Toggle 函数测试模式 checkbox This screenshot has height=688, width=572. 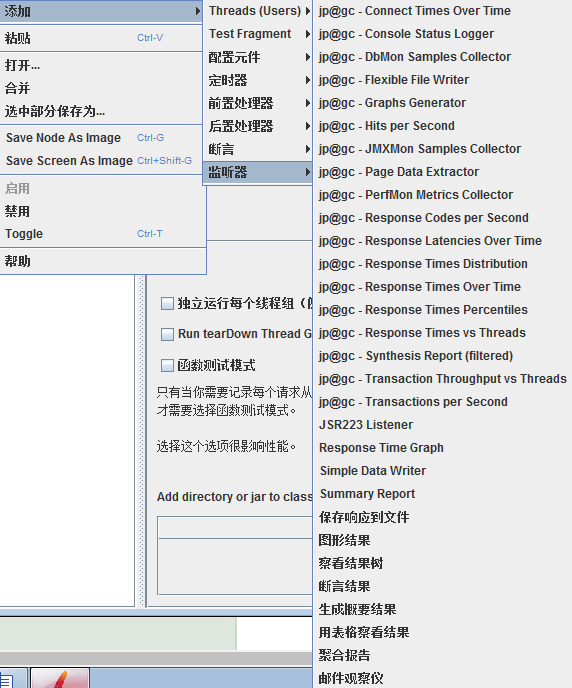tap(167, 366)
